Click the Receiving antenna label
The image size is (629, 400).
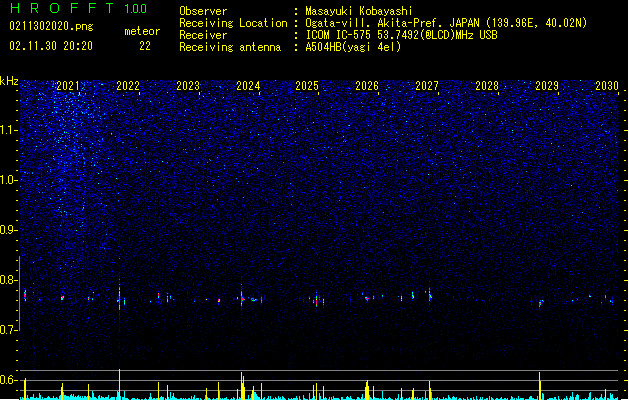click(230, 47)
